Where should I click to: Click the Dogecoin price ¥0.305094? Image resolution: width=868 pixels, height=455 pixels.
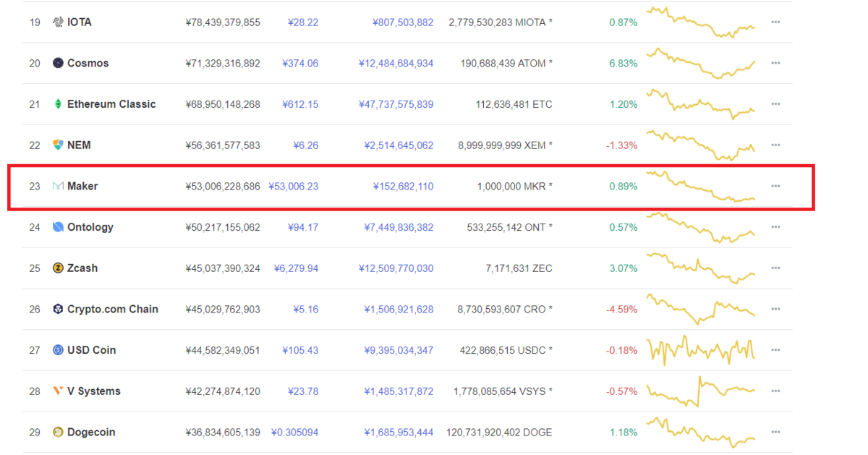(294, 433)
